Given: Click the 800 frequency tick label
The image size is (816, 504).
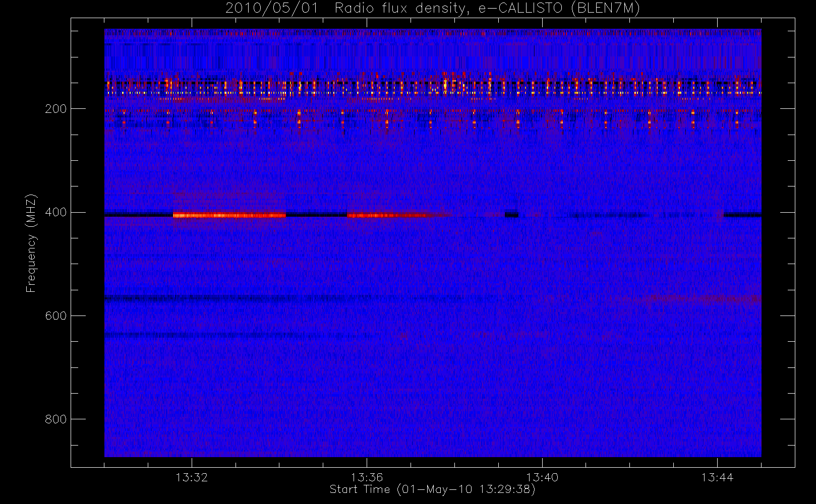Looking at the screenshot, I should pos(55,419).
